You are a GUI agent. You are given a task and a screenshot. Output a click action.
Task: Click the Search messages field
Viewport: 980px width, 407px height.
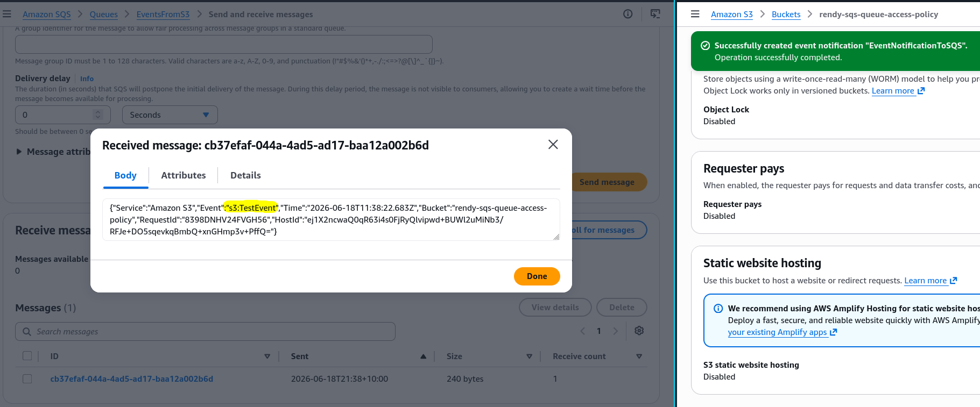205,332
